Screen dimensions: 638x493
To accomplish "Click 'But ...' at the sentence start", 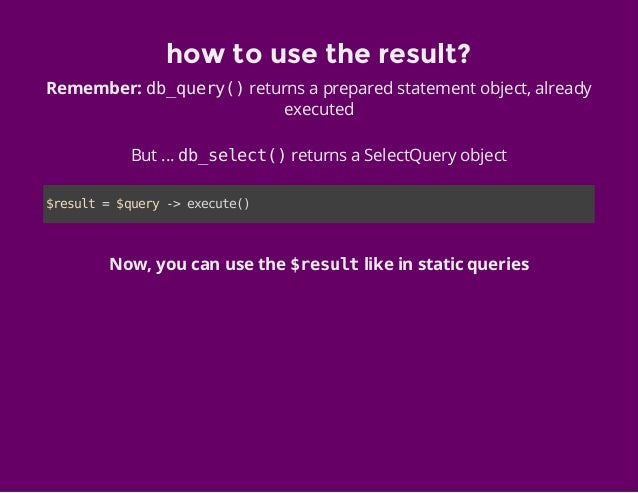I will 153,155.
